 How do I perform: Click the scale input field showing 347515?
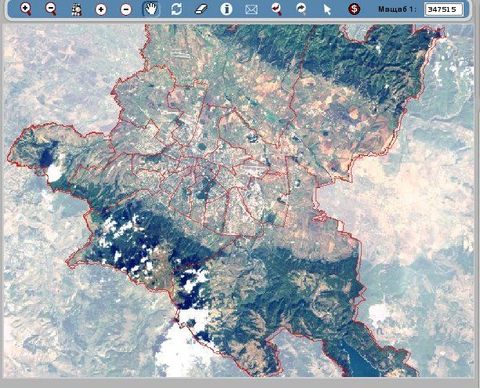click(444, 9)
